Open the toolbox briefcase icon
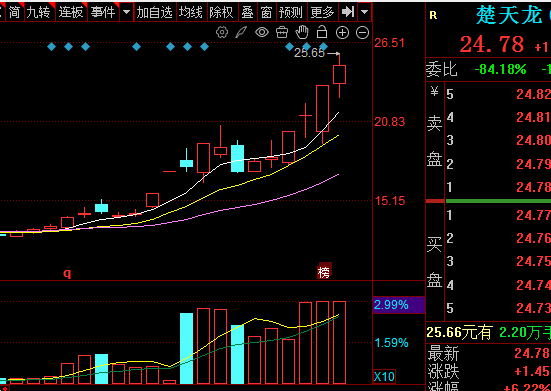 point(282,33)
